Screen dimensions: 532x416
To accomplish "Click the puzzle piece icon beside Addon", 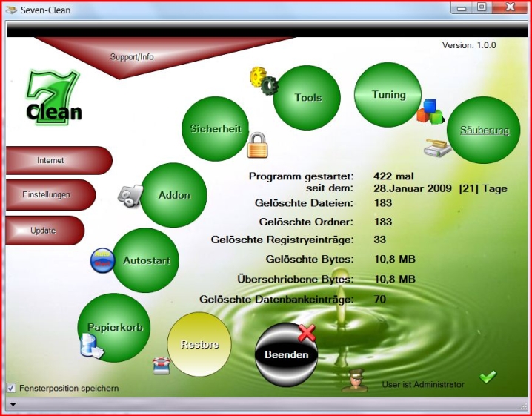I will click(x=129, y=194).
